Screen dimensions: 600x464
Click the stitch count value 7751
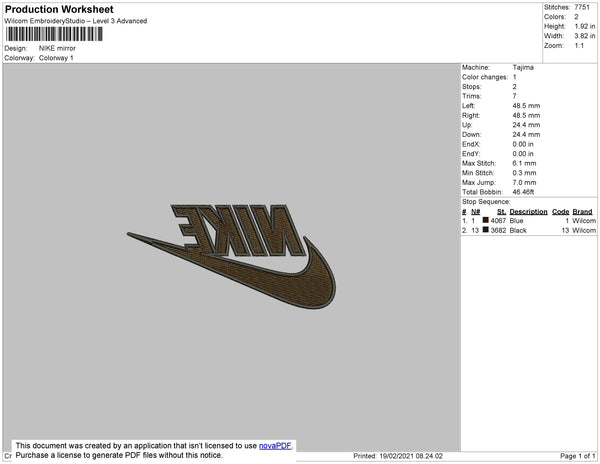(x=582, y=7)
